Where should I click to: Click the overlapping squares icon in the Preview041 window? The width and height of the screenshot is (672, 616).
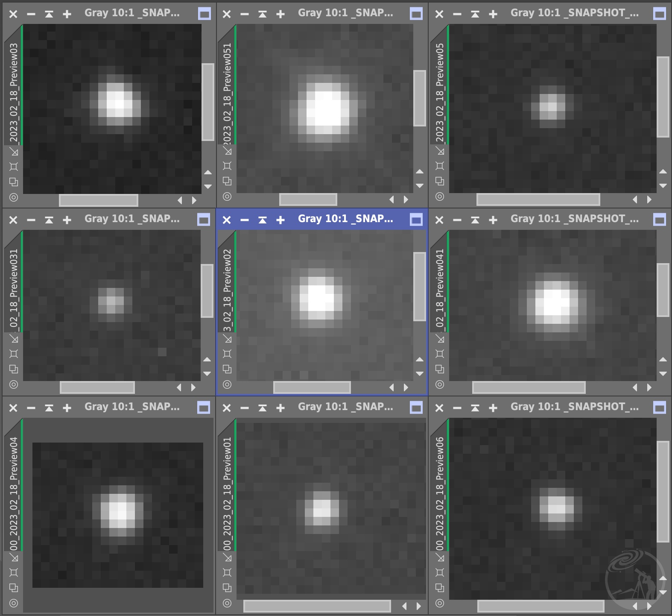[440, 369]
